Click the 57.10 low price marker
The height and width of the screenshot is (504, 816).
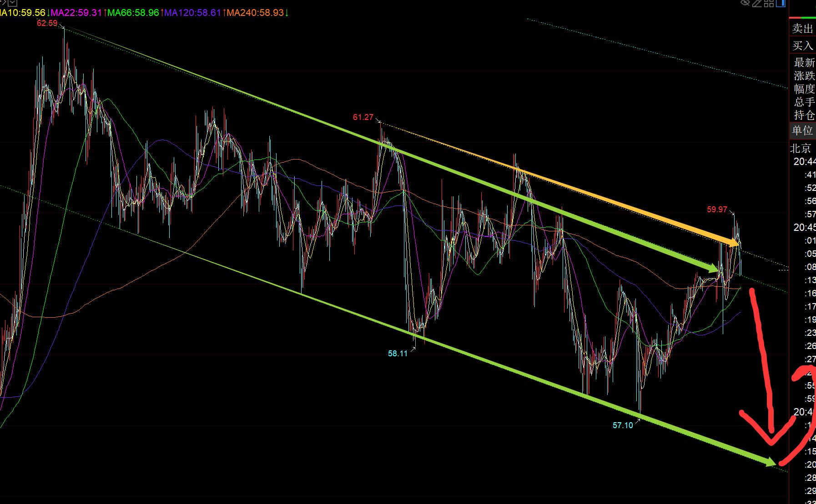623,425
